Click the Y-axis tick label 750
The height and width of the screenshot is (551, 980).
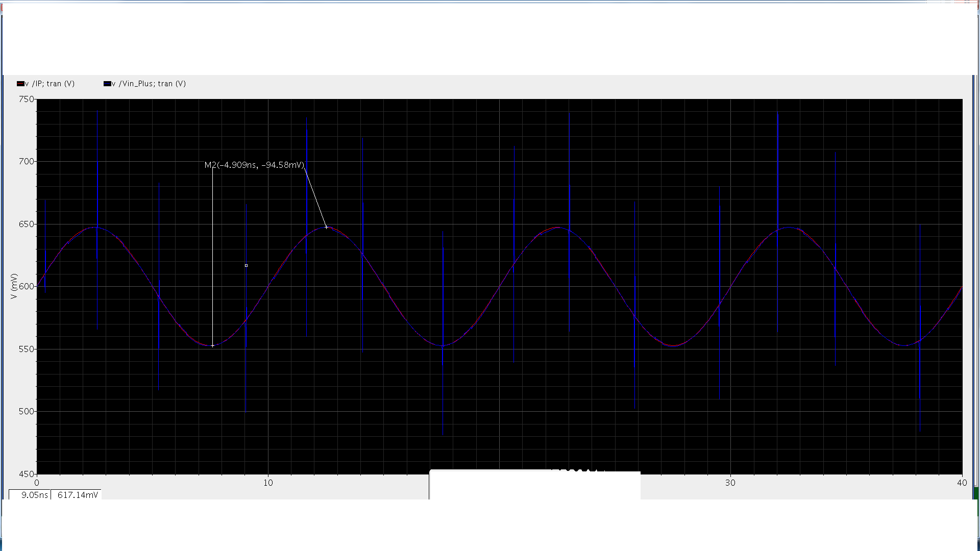tap(27, 99)
